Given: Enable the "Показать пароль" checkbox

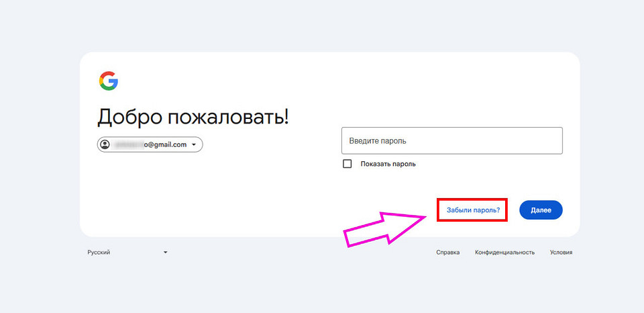Looking at the screenshot, I should 347,164.
